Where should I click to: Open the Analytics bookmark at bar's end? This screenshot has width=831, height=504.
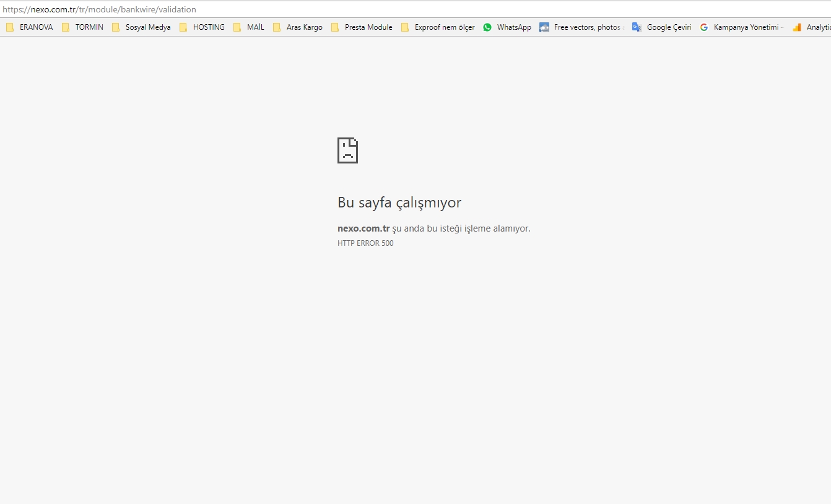812,27
